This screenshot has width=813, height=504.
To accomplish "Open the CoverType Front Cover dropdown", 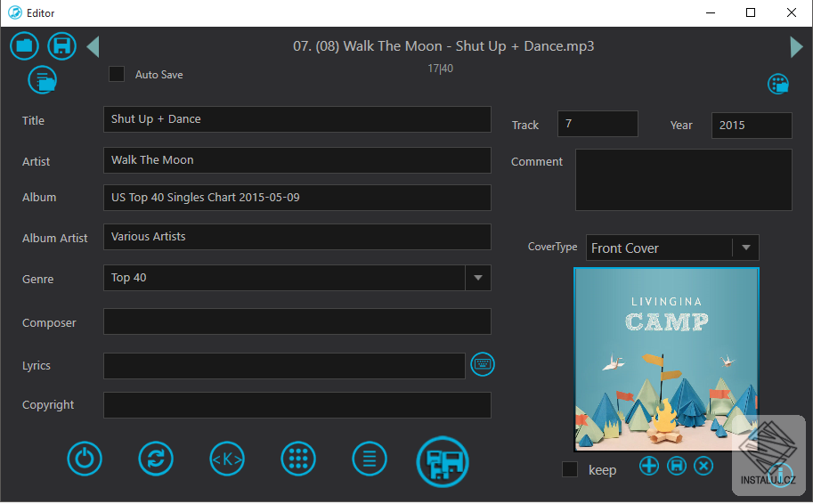I will (x=672, y=248).
